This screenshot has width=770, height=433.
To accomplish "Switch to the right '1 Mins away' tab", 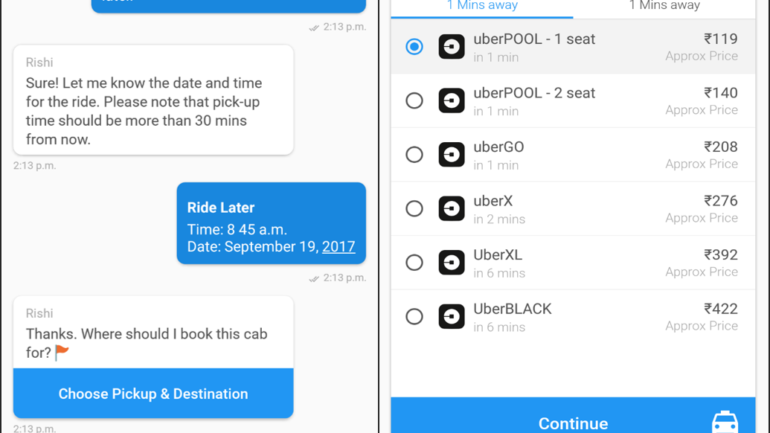I will coord(664,6).
